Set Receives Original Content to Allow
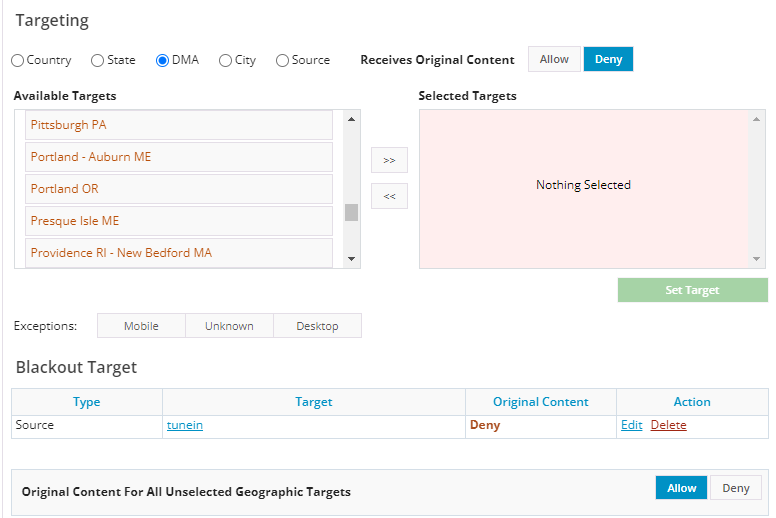776x518 pixels. click(554, 59)
